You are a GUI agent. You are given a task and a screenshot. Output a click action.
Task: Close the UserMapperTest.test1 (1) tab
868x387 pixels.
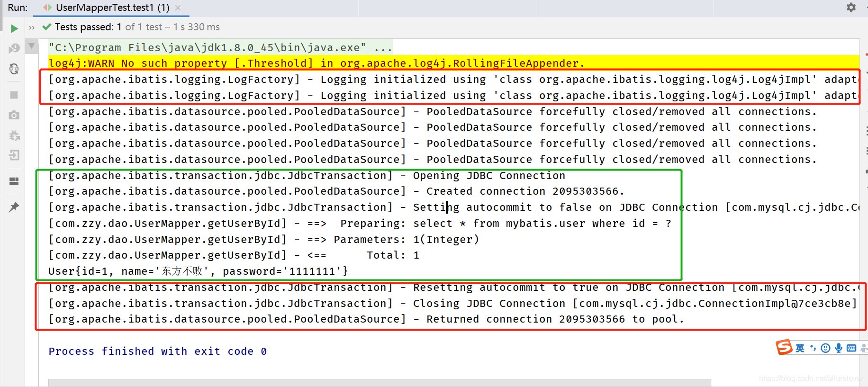pyautogui.click(x=178, y=8)
